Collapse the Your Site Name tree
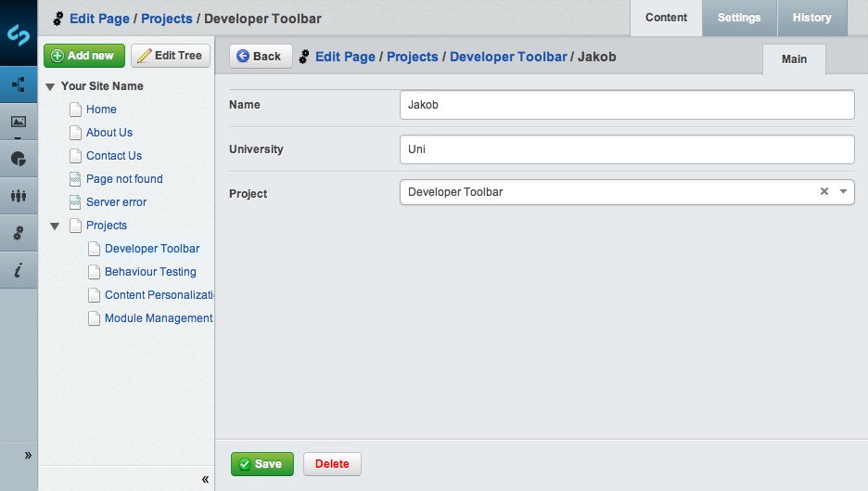 click(50, 86)
